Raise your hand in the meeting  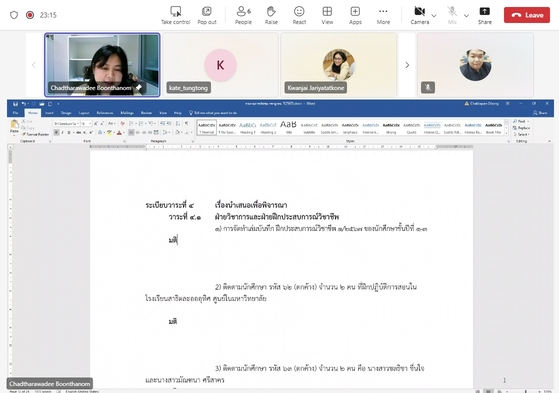[x=271, y=15]
